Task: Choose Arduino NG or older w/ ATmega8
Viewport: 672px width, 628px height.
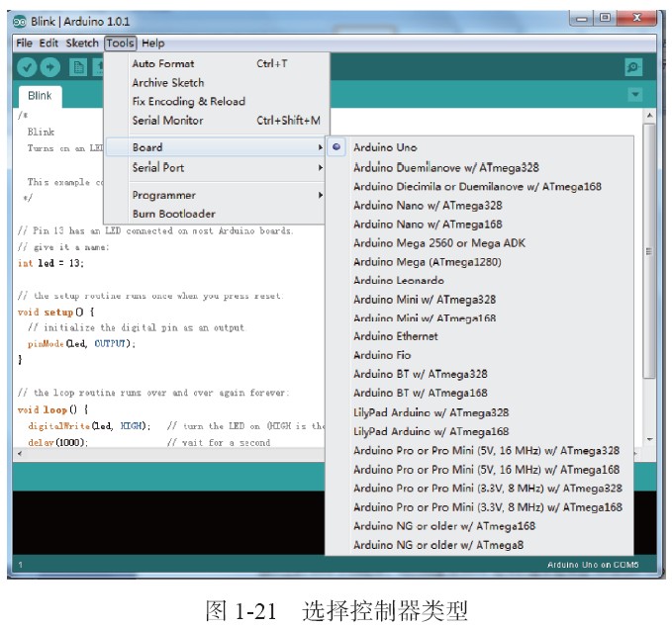Action: click(x=480, y=545)
